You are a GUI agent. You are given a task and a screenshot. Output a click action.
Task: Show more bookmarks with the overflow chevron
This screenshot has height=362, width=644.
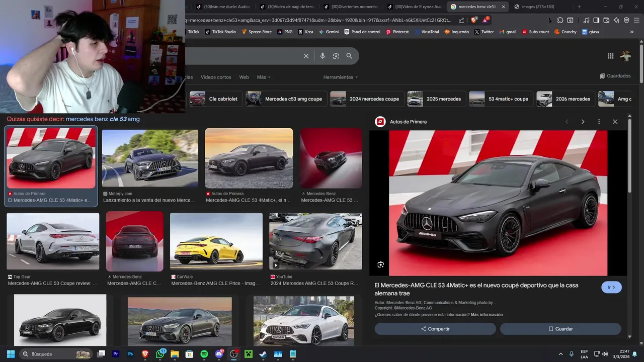[x=632, y=32]
